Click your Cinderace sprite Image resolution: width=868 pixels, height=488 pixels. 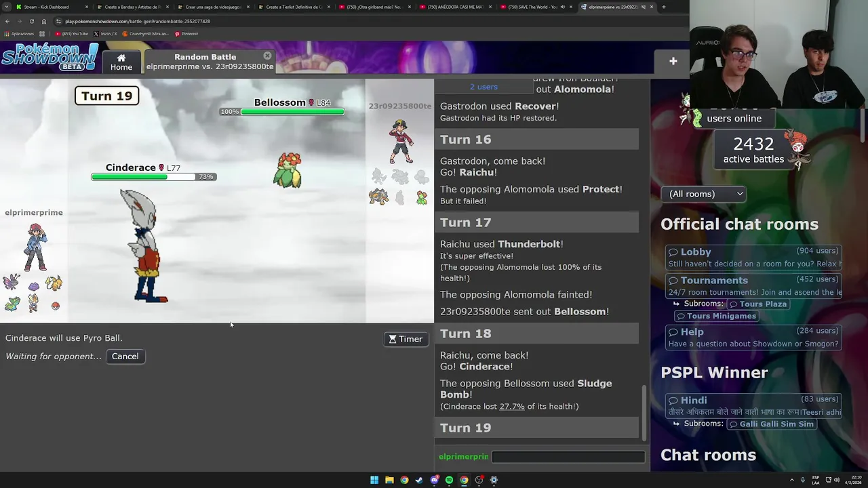click(144, 245)
